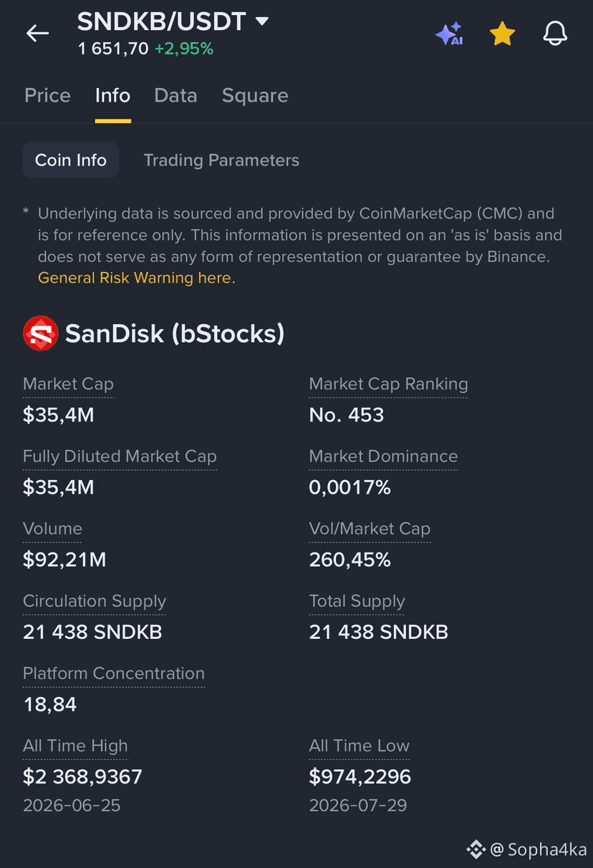
Task: Open the AI sparkle assistant icon
Action: click(449, 34)
